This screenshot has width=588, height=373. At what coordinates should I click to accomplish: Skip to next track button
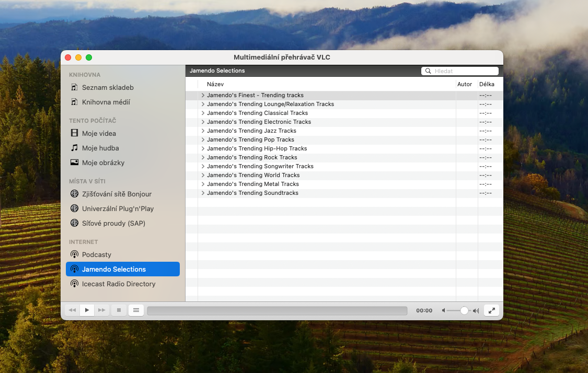101,310
